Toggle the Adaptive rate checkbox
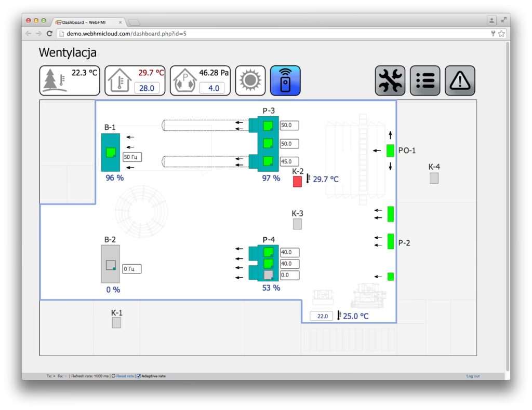532x410 pixels. click(x=139, y=376)
